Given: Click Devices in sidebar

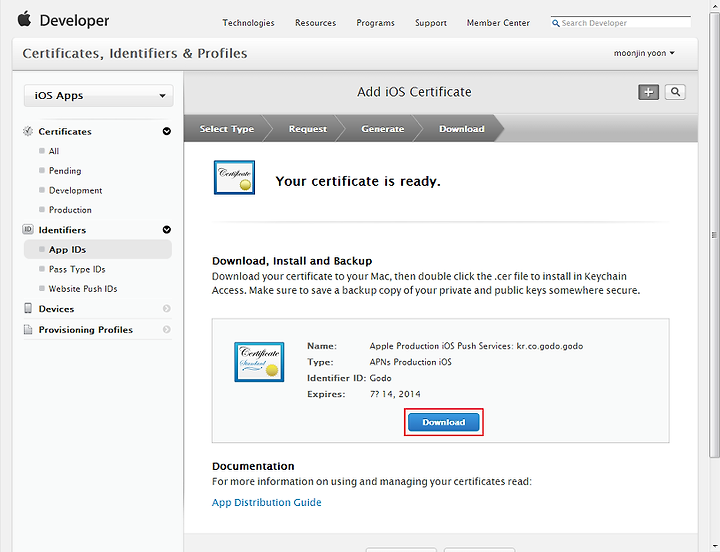Looking at the screenshot, I should [x=56, y=309].
